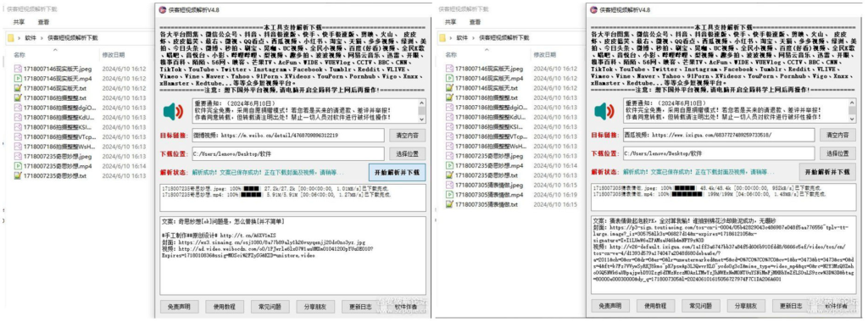Click 清空内容 next to the Weibo link field
868x322 pixels.
(x=407, y=135)
